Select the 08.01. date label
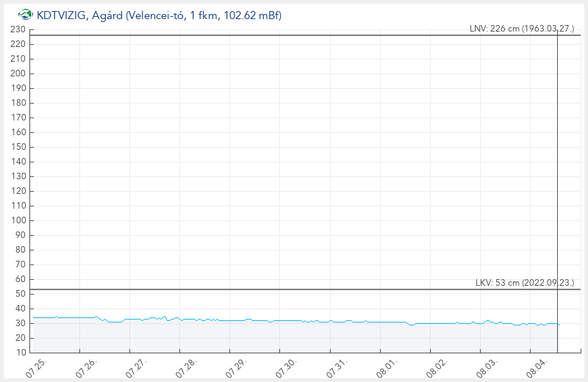The height and width of the screenshot is (382, 588). tap(387, 368)
